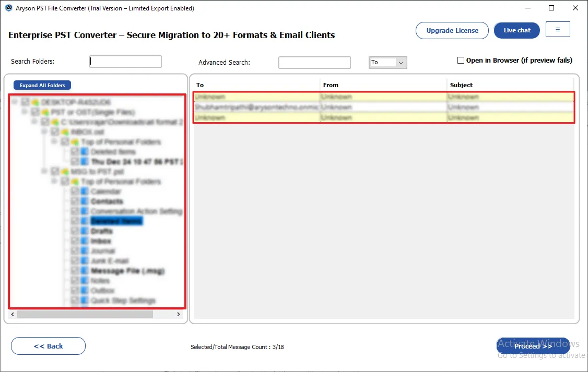Uncheck the Drafts folder checkbox
Image resolution: width=588 pixels, height=372 pixels.
pos(75,231)
